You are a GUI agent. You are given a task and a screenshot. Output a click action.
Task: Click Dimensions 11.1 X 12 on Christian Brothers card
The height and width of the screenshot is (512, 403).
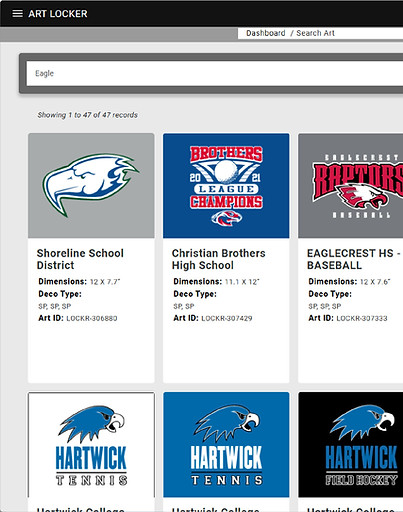tap(216, 282)
